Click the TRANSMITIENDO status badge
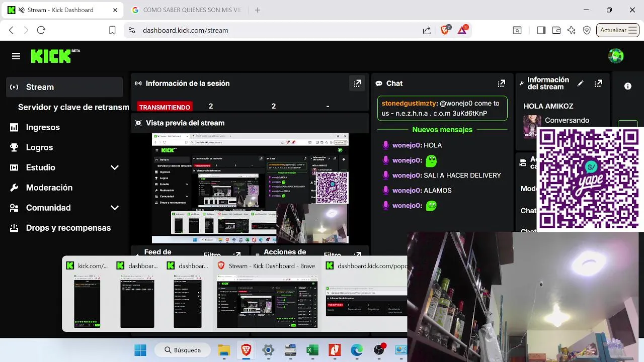This screenshot has height=362, width=644. click(x=165, y=107)
